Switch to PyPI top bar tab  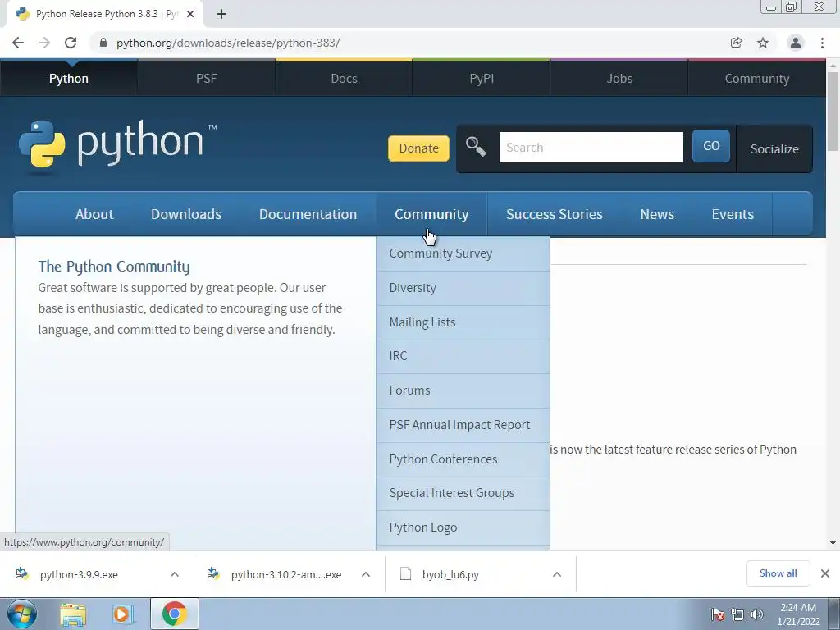click(x=482, y=78)
